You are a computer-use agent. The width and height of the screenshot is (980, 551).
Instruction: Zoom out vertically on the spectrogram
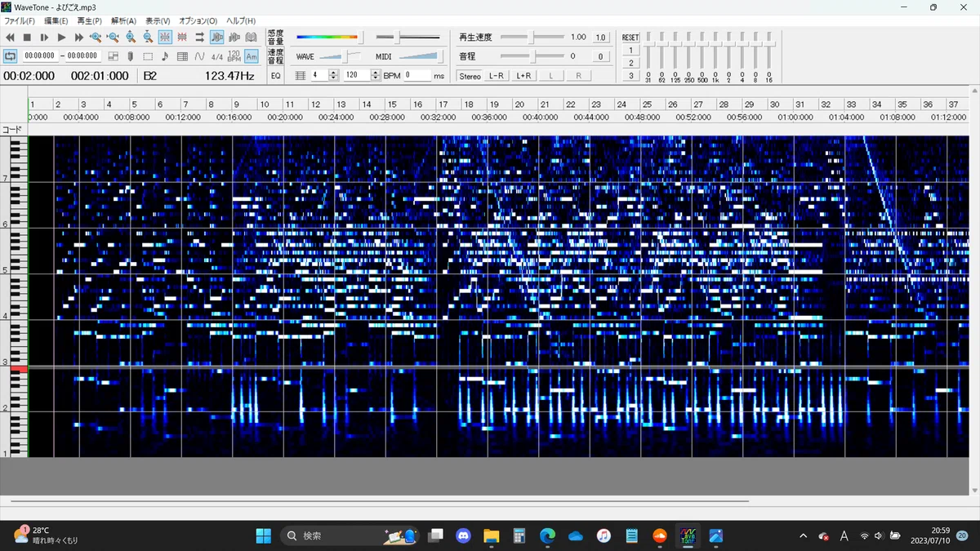point(148,38)
